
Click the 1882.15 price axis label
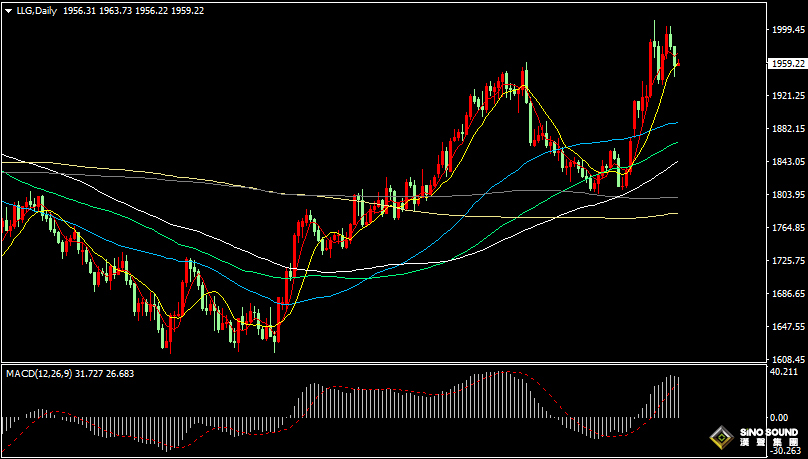click(x=788, y=129)
